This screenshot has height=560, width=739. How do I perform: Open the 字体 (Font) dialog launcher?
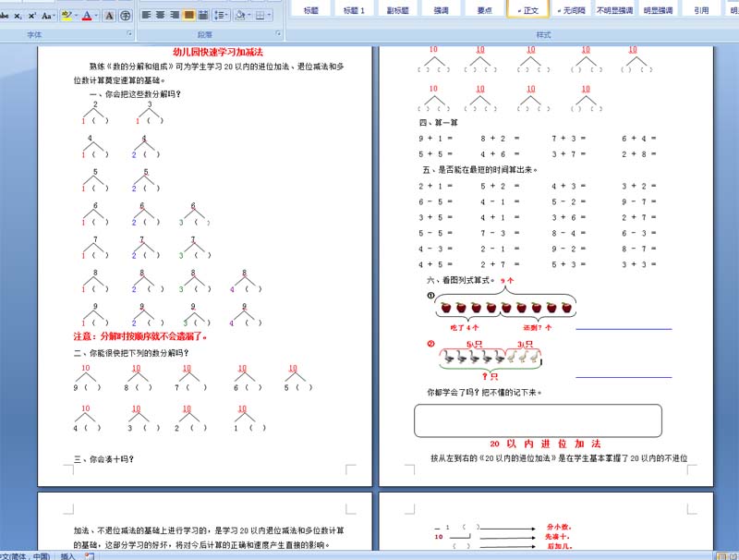[129, 34]
